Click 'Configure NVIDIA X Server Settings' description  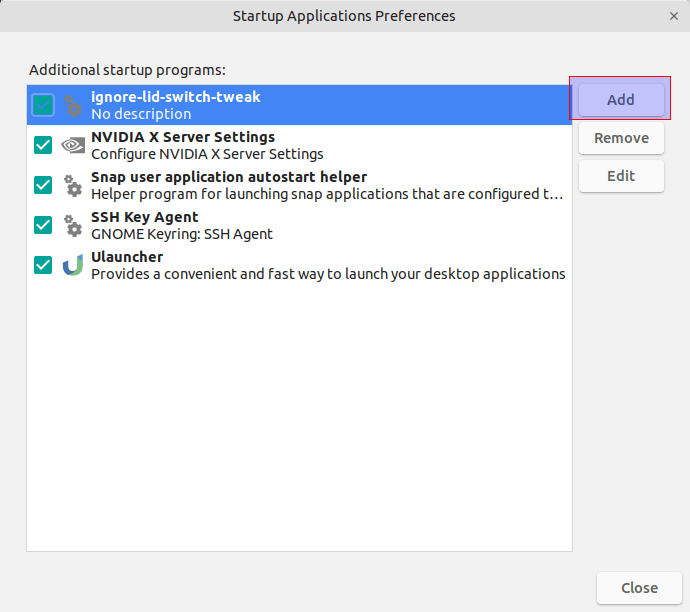[x=207, y=154]
